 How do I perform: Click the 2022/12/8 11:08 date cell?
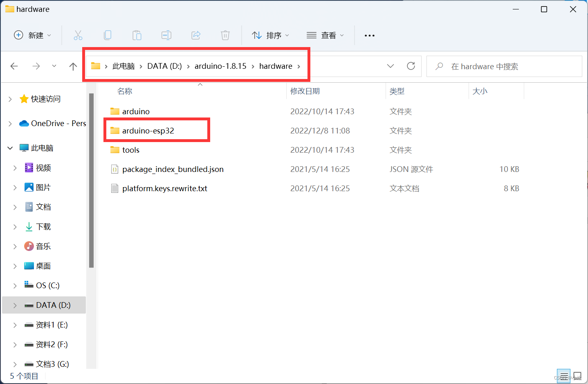pyautogui.click(x=320, y=131)
